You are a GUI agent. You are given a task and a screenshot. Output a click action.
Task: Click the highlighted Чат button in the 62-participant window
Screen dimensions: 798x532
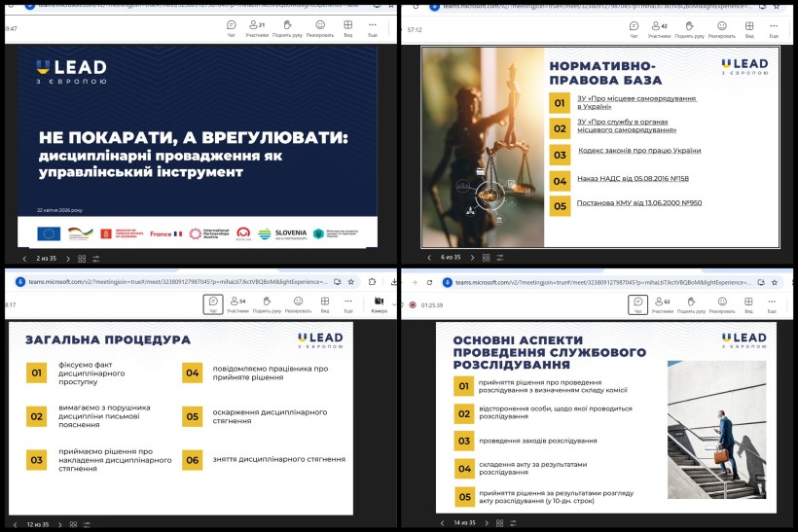(x=638, y=304)
